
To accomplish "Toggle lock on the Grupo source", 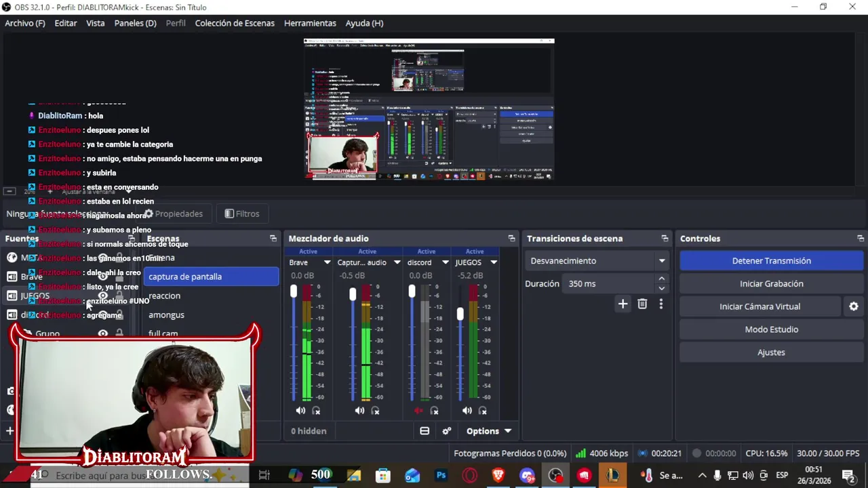I will (x=119, y=333).
